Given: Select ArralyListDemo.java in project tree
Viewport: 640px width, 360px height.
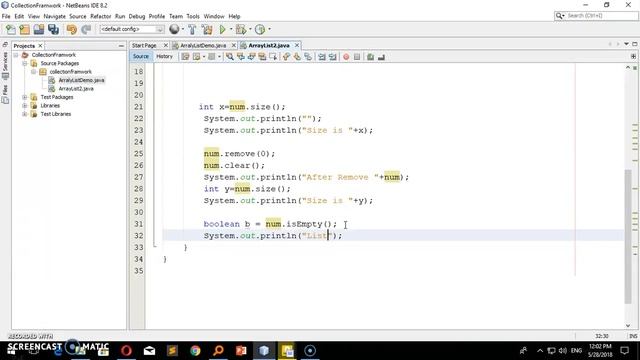Looking at the screenshot, I should [81, 80].
